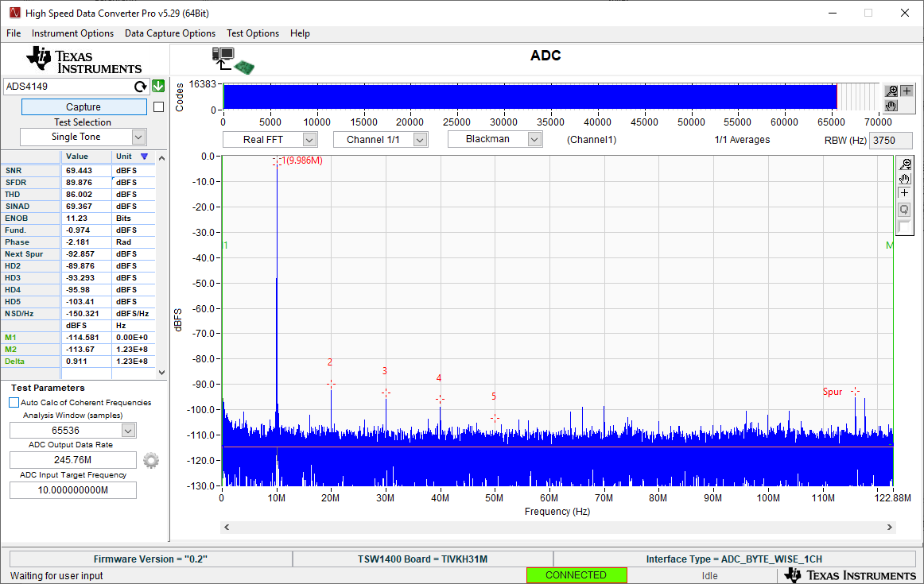This screenshot has height=584, width=924.
Task: Change the Single Tone test selection dropdown
Action: point(82,137)
